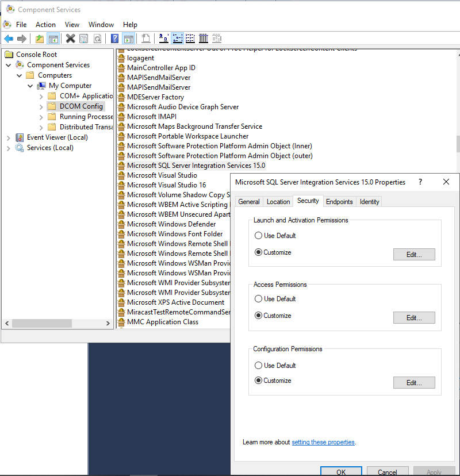Switch to List view icon

pos(190,39)
